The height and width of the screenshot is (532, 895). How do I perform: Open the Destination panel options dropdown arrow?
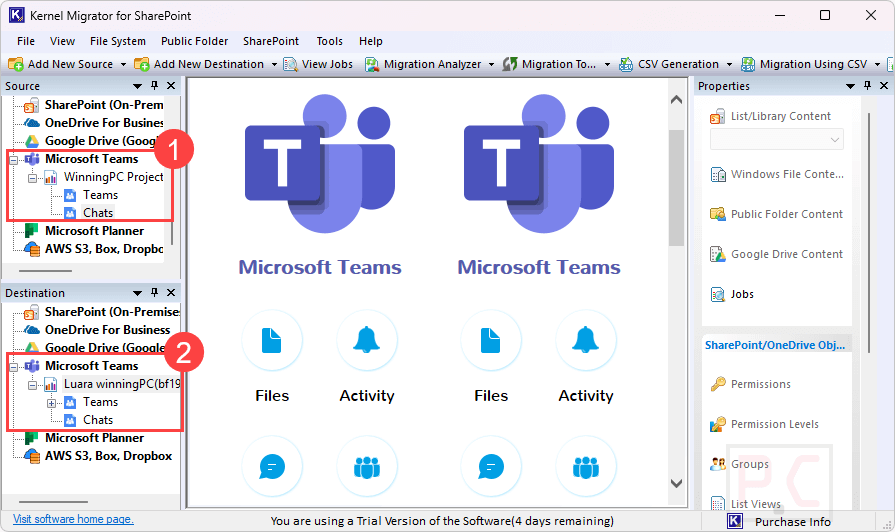[x=137, y=293]
